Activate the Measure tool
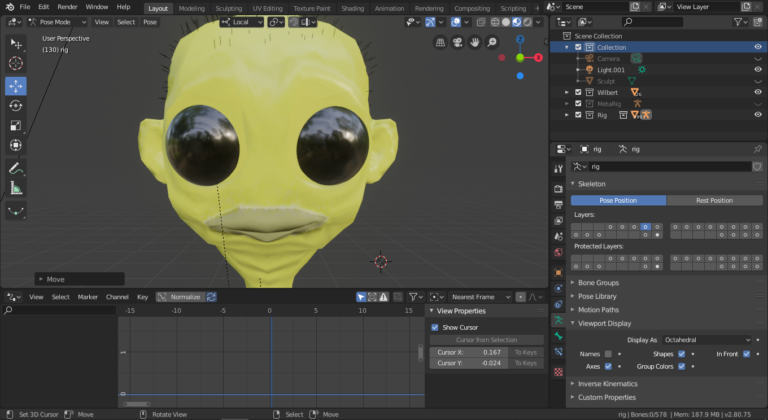The width and height of the screenshot is (768, 420). point(16,188)
